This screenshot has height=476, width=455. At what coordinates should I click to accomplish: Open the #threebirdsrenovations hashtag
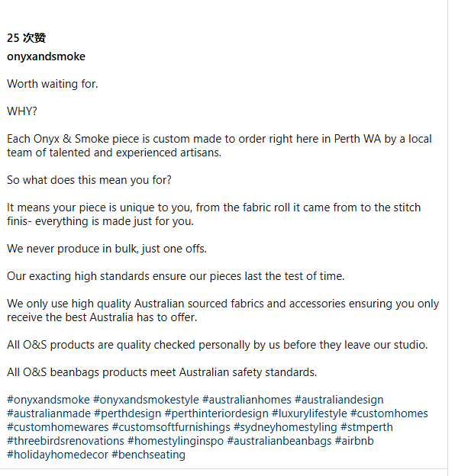(66, 441)
